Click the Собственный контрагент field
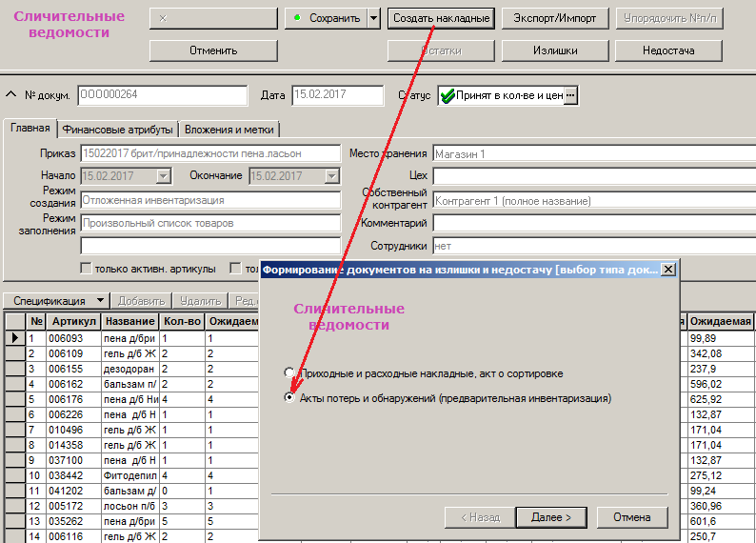This screenshot has height=543, width=756. (x=594, y=201)
